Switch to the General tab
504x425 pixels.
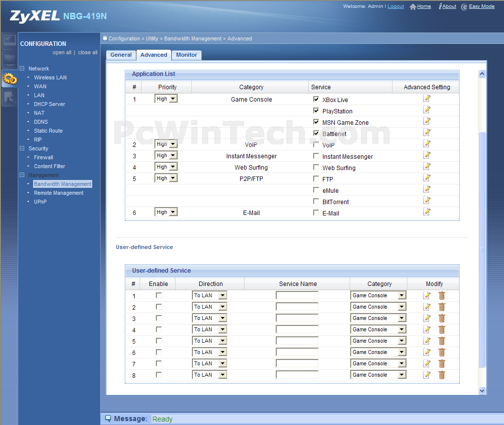coord(121,55)
